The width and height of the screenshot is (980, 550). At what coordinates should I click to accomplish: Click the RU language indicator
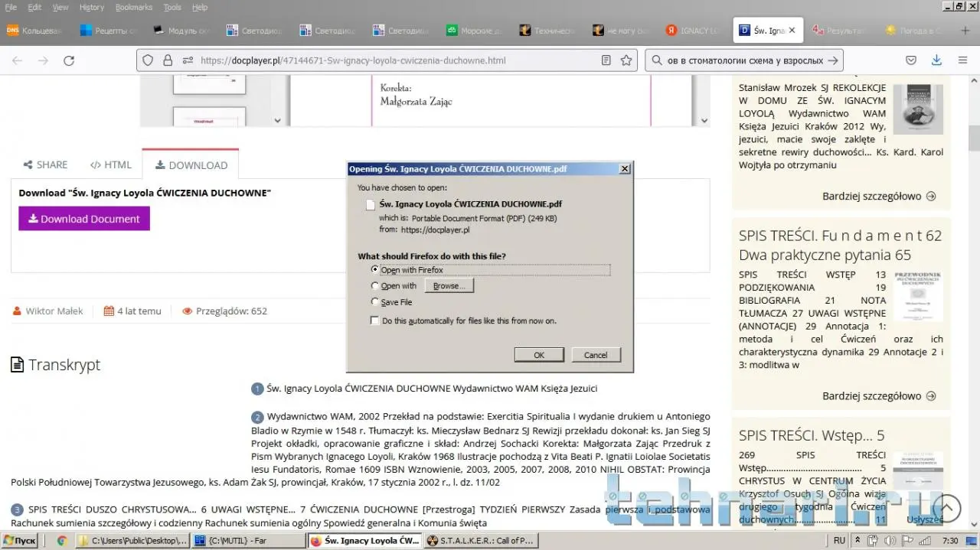840,541
